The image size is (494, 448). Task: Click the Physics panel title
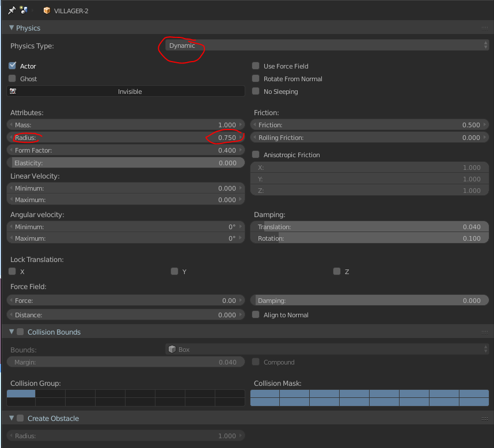[28, 28]
